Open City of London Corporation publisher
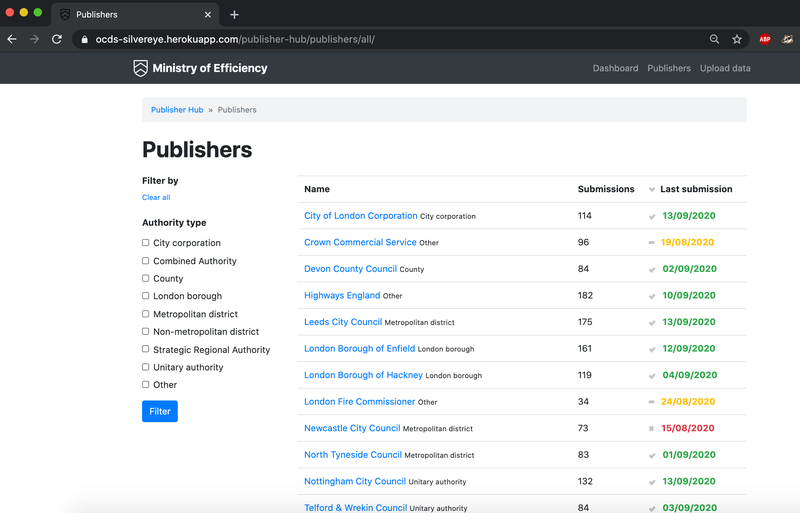The image size is (800, 513). point(361,216)
